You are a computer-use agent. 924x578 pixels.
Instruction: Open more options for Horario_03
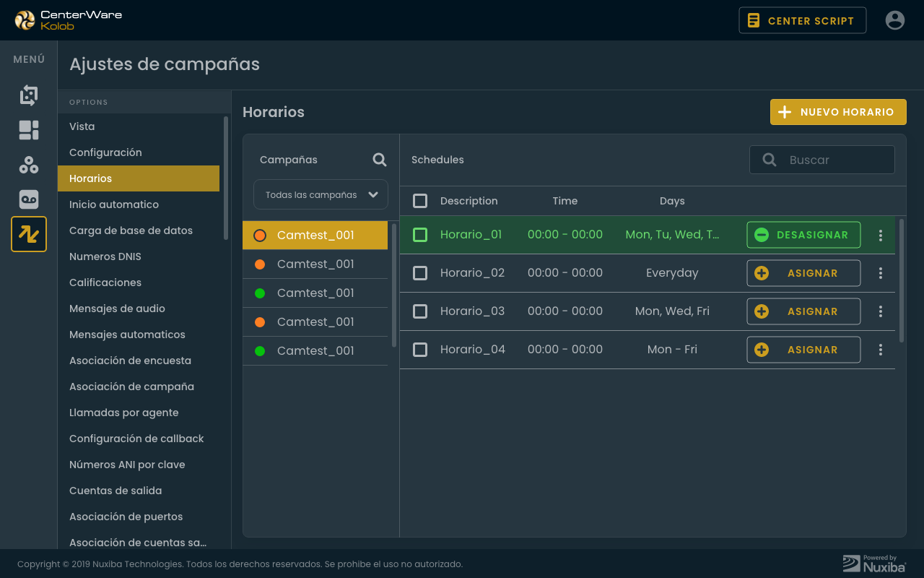pyautogui.click(x=881, y=311)
